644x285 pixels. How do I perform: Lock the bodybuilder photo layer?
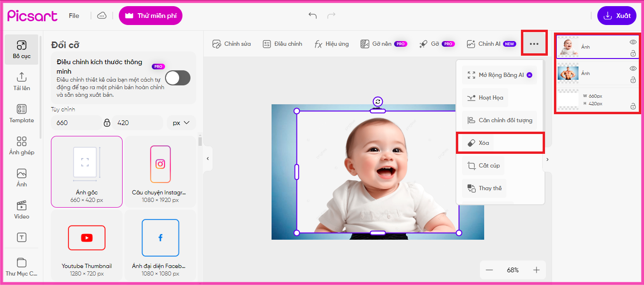633,80
